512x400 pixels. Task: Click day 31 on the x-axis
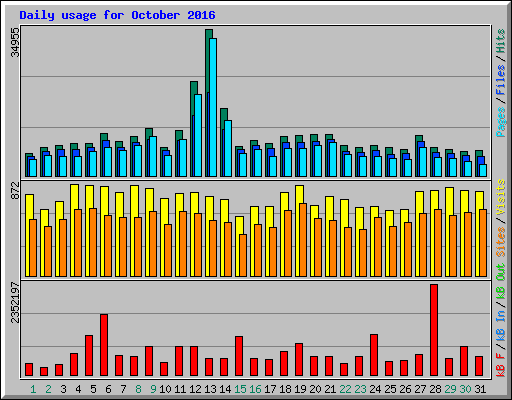(x=480, y=389)
